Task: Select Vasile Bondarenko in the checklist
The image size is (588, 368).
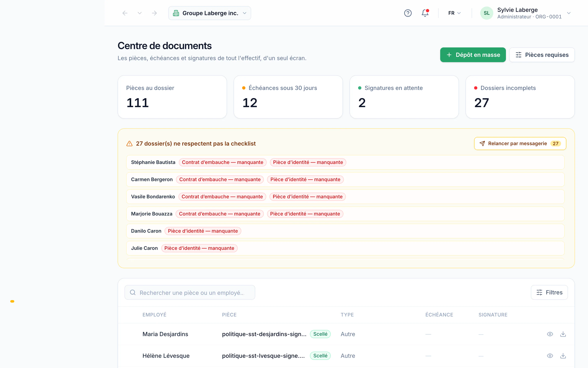Action: tap(153, 197)
